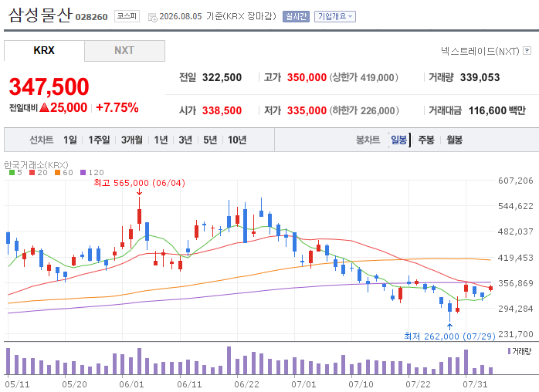The width and height of the screenshot is (539, 392).
Task: Click the 거래대금 116,600 백만 value
Action: pyautogui.click(x=497, y=110)
